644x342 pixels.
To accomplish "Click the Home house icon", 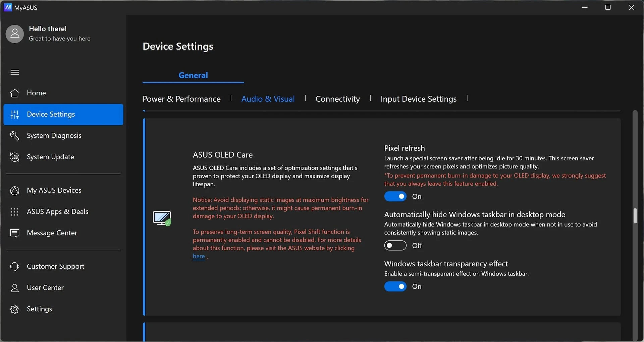I will pyautogui.click(x=15, y=93).
